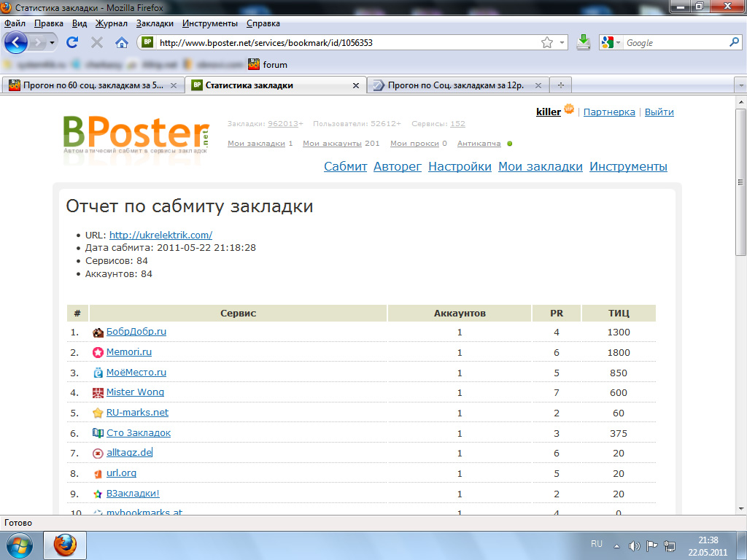Image resolution: width=747 pixels, height=560 pixels.
Task: Click the BP site icon in the address bar
Action: click(147, 42)
